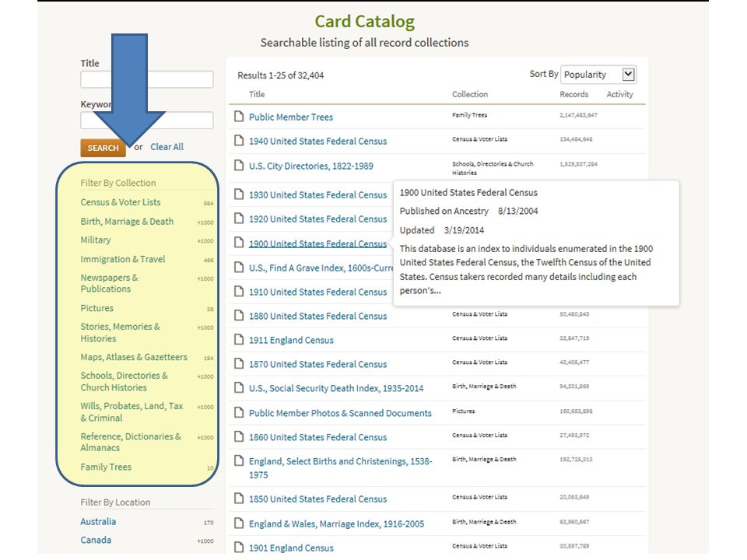Filter by Birth, Marriage & Death
Image resolution: width=747 pixels, height=560 pixels.
(x=127, y=222)
